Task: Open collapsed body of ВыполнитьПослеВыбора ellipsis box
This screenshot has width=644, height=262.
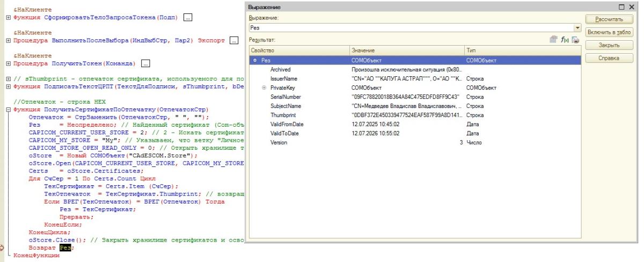Action: [x=233, y=40]
